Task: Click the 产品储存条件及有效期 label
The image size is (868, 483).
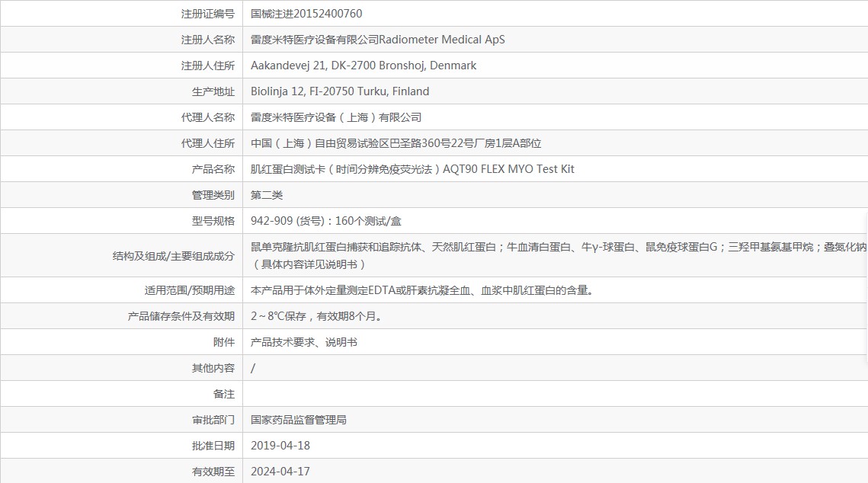Action: [x=181, y=316]
